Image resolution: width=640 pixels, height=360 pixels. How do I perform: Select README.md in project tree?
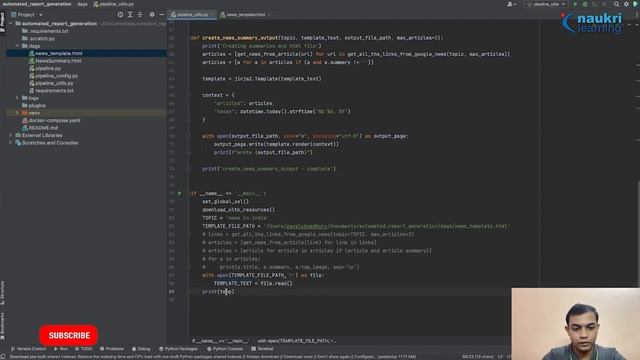point(43,128)
